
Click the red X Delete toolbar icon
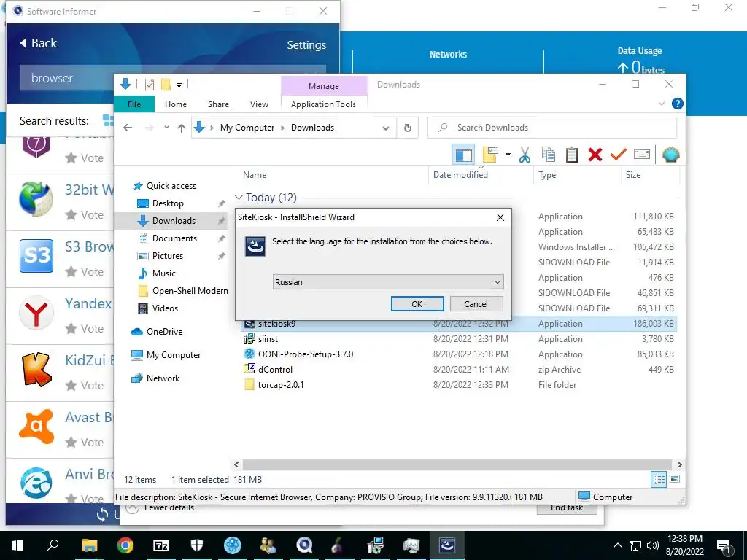click(x=595, y=155)
